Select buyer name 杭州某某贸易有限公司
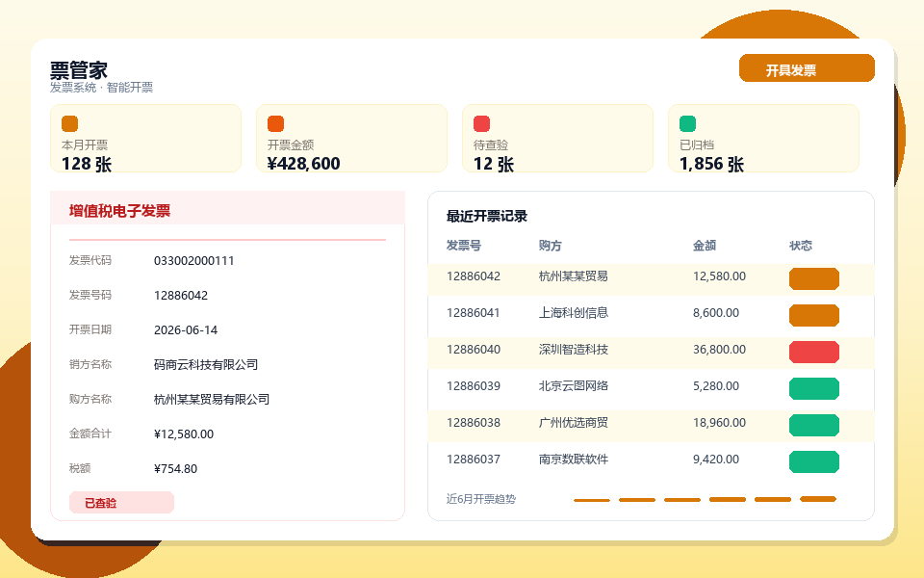The width and height of the screenshot is (924, 578). [212, 399]
